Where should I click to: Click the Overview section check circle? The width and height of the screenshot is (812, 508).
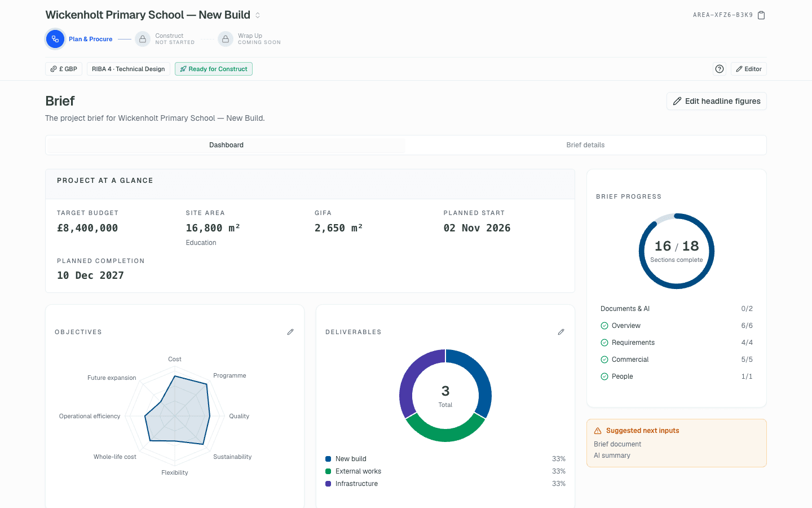click(x=604, y=326)
